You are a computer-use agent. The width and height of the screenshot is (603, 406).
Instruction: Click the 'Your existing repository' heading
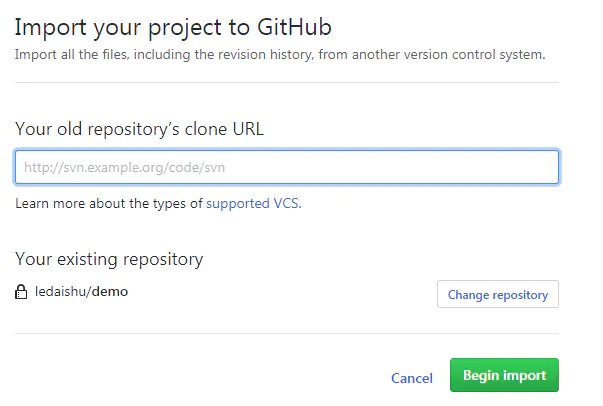pyautogui.click(x=109, y=259)
